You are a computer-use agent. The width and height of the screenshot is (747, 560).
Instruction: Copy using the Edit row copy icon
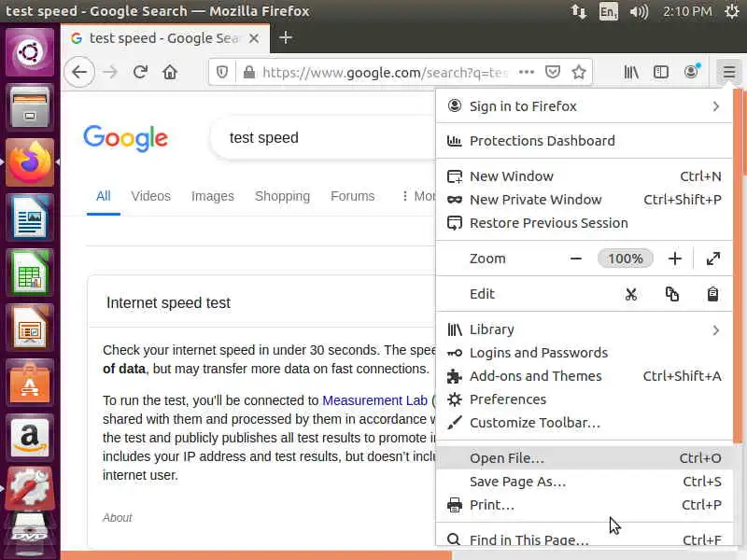click(x=671, y=294)
